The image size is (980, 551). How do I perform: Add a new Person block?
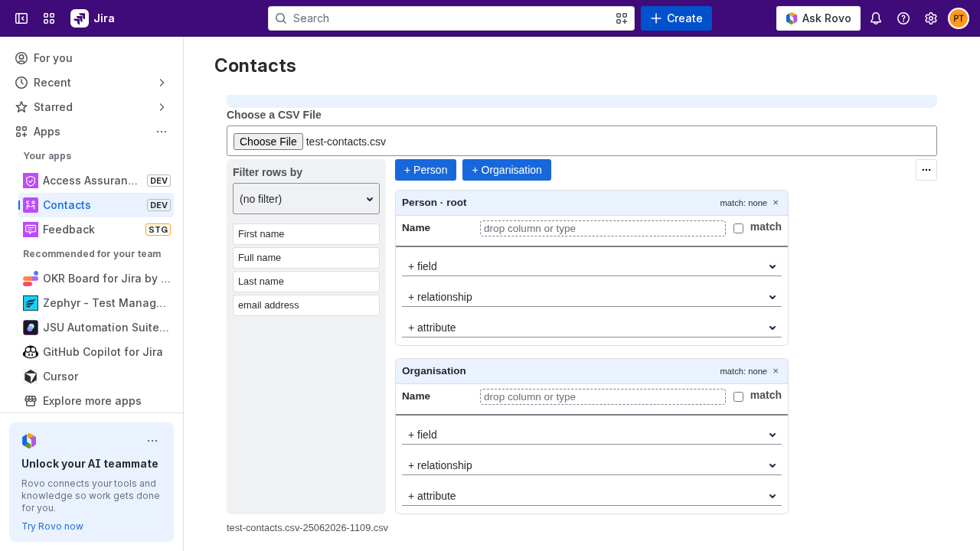pyautogui.click(x=426, y=170)
